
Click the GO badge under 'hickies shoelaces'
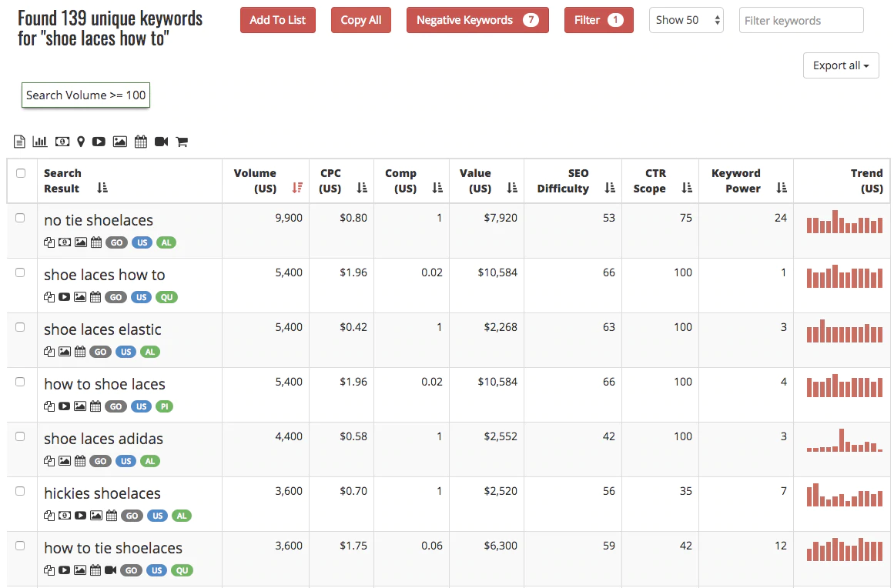tap(132, 516)
